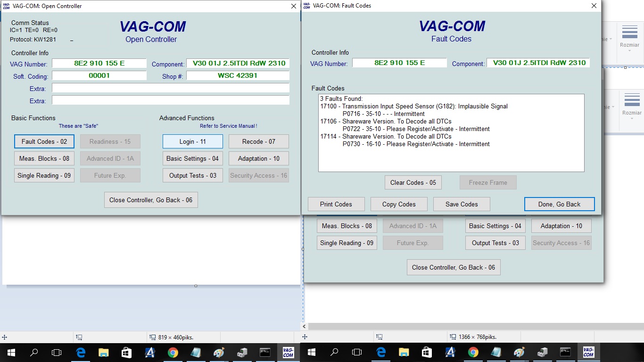This screenshot has width=644, height=362.
Task: Click the VAG-COM icon in the left taskbar
Action: click(x=288, y=352)
